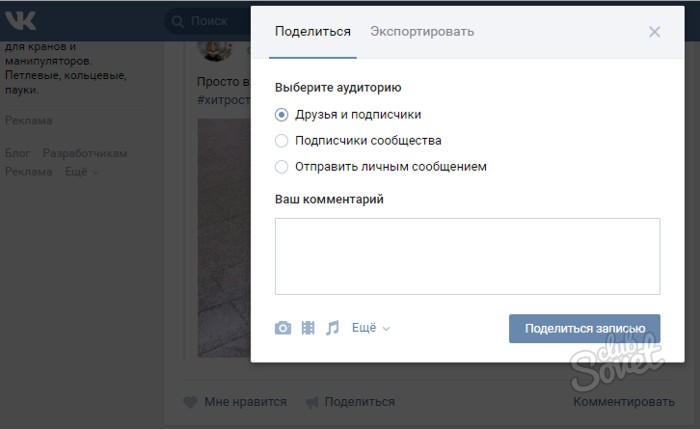The height and width of the screenshot is (429, 700).
Task: Click the search magnifier icon in header
Action: pyautogui.click(x=177, y=21)
